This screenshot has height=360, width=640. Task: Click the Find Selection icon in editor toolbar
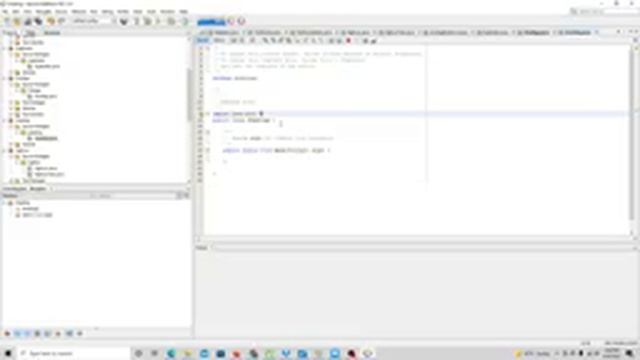point(265,41)
